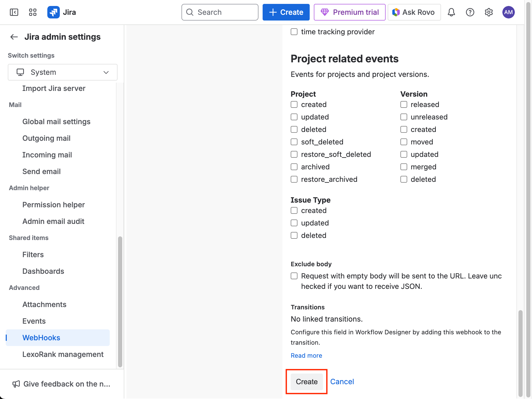Go back using the admin settings arrow

click(x=14, y=37)
